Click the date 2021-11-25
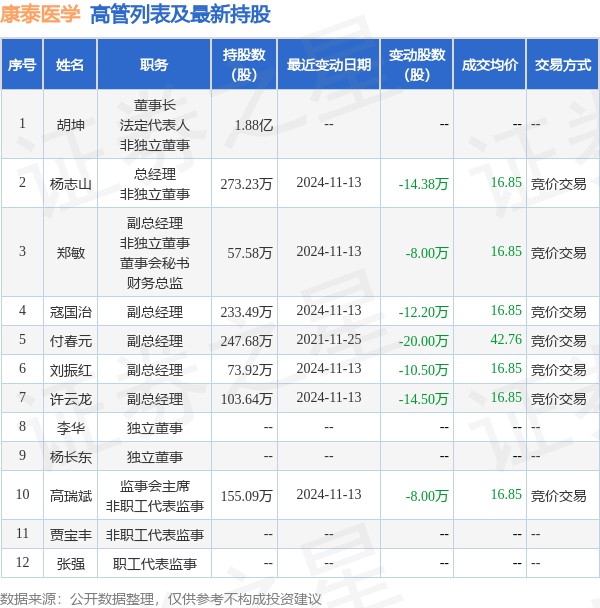 pyautogui.click(x=329, y=339)
